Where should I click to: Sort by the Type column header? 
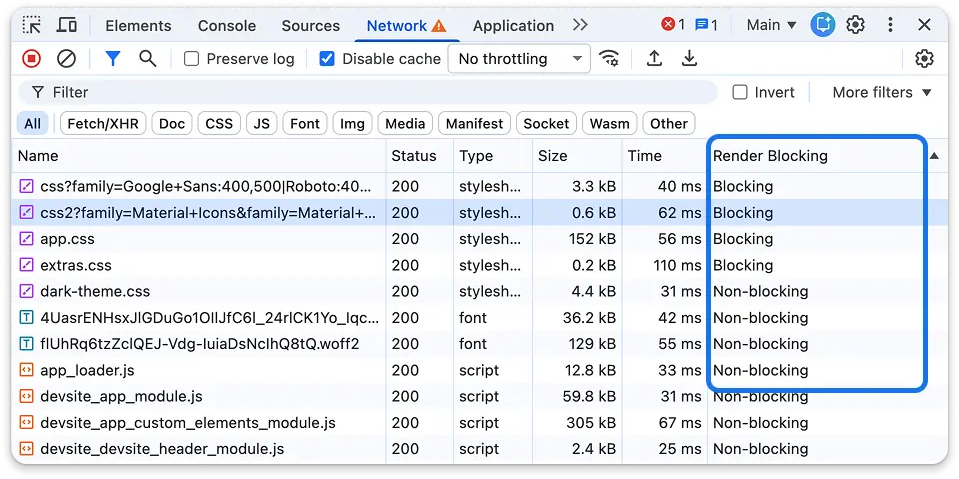493,156
